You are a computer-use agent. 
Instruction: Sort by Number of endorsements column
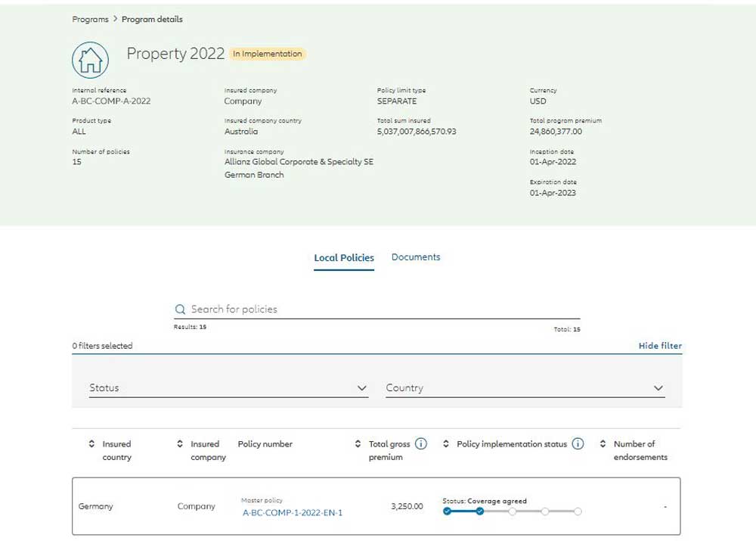click(603, 443)
